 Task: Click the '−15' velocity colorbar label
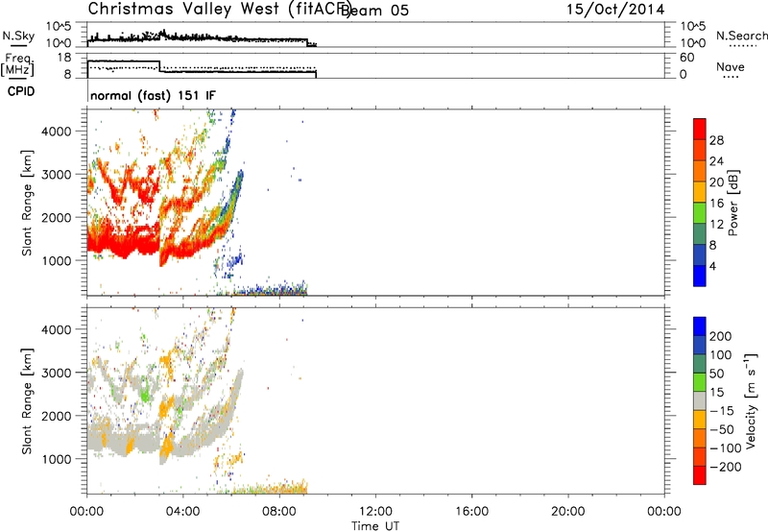tap(722, 410)
